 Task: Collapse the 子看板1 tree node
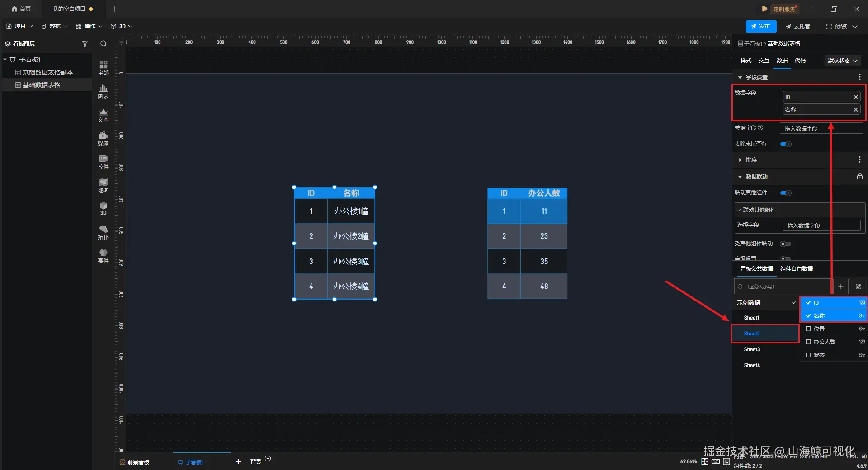tap(5, 60)
